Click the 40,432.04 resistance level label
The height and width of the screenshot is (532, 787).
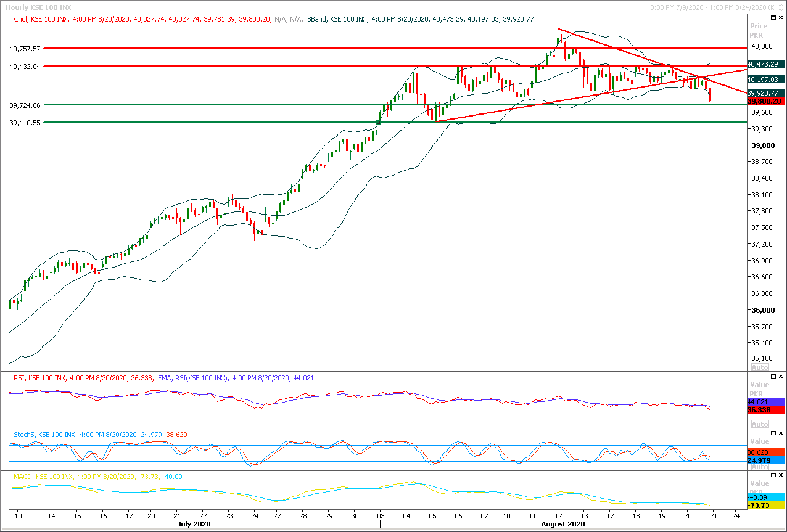pos(25,66)
